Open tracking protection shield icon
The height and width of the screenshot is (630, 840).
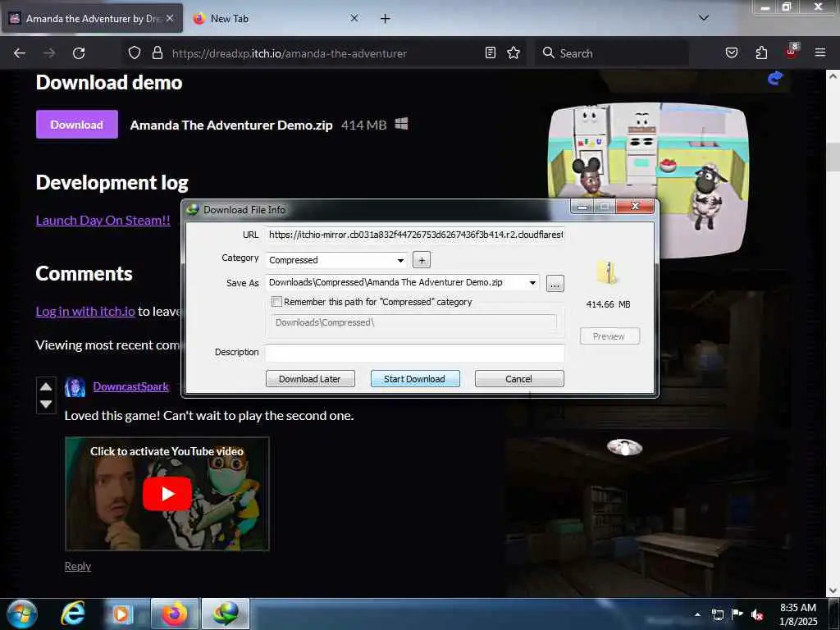coord(135,52)
